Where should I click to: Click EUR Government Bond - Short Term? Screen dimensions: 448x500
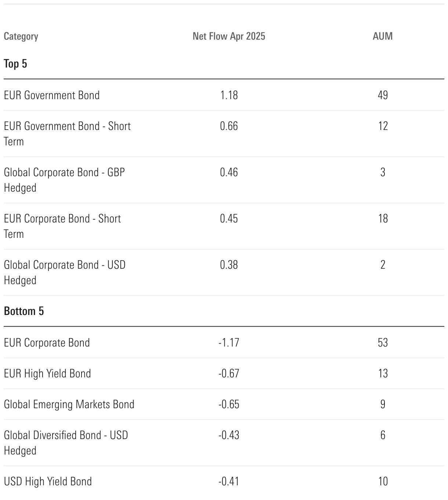pos(67,134)
